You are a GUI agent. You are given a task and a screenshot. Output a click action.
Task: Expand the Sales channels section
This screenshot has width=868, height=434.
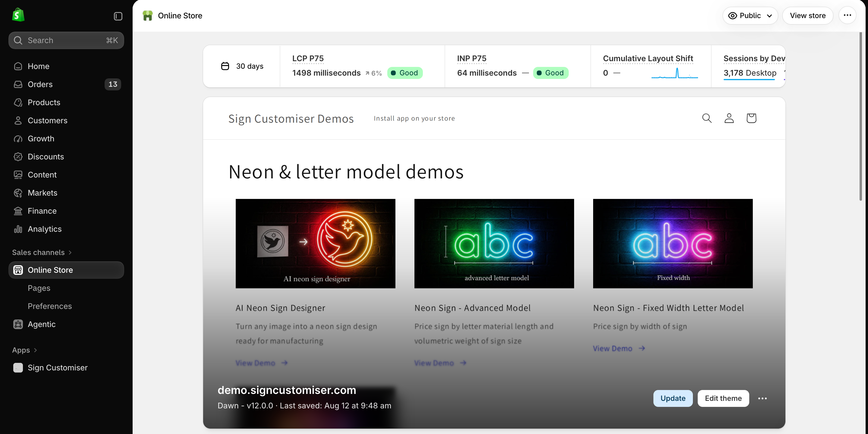[x=42, y=252]
